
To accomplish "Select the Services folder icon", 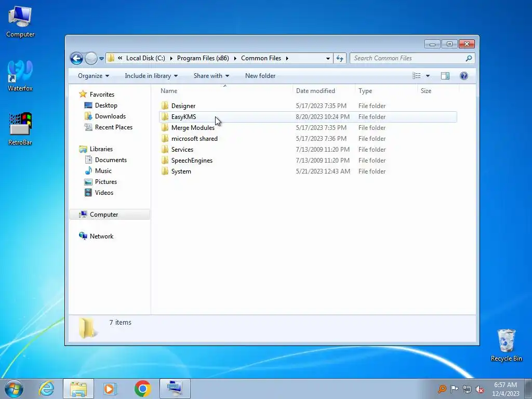I will (165, 149).
